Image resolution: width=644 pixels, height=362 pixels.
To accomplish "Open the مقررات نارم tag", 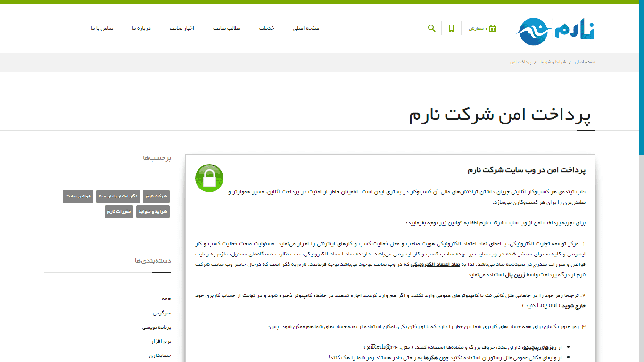I will 119,212.
